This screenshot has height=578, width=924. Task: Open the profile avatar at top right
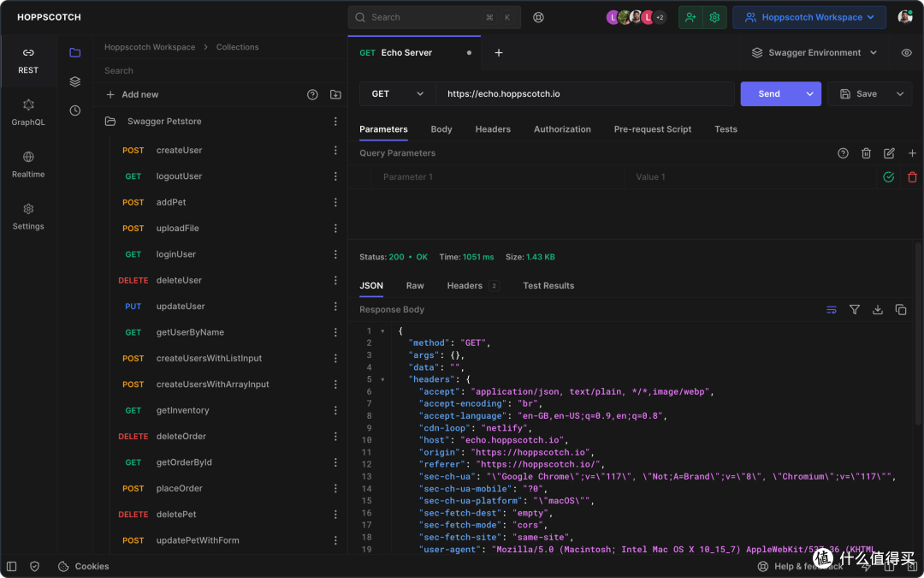tap(905, 17)
